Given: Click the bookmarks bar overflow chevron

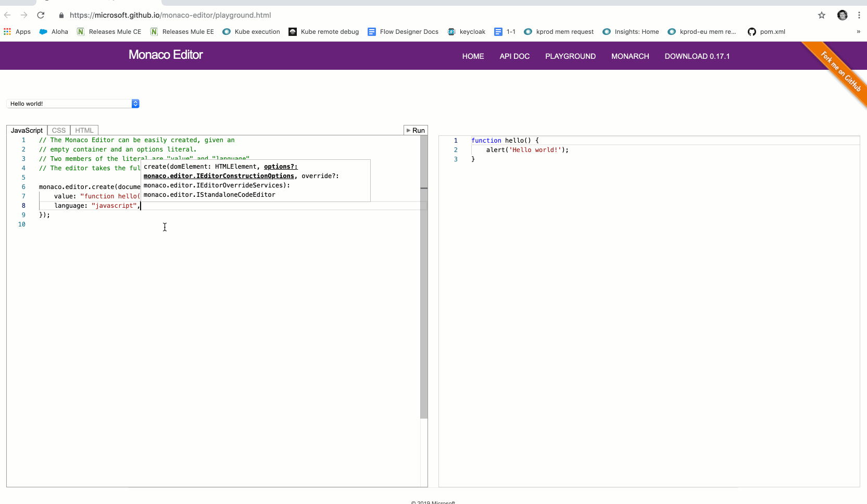Looking at the screenshot, I should click(858, 32).
